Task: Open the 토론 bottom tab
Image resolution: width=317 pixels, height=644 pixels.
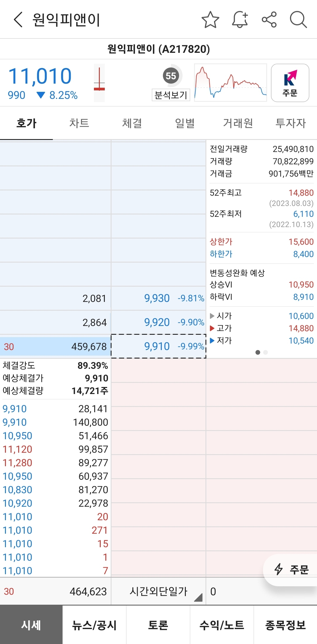Action: tap(158, 625)
